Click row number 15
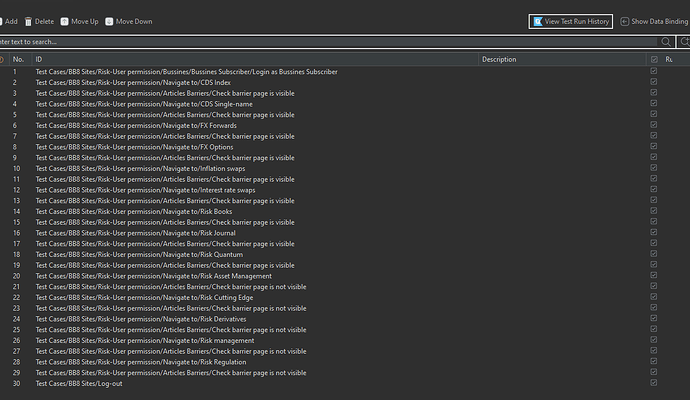 pos(16,222)
